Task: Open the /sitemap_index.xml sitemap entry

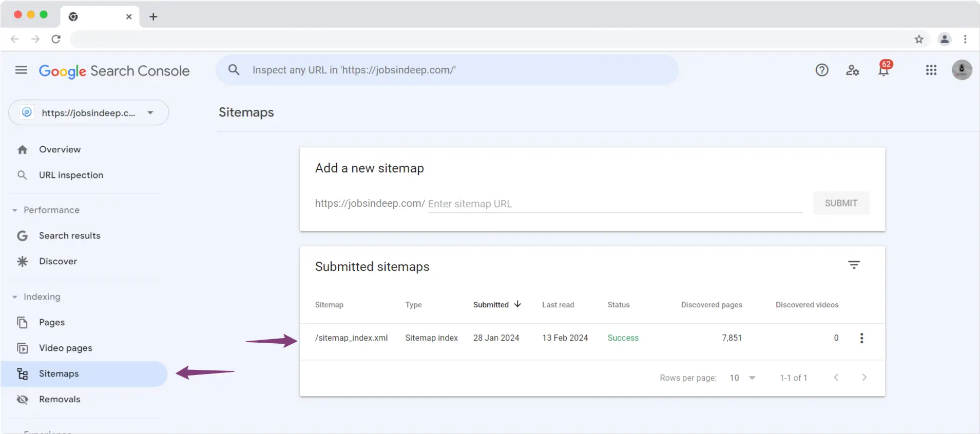Action: coord(351,338)
